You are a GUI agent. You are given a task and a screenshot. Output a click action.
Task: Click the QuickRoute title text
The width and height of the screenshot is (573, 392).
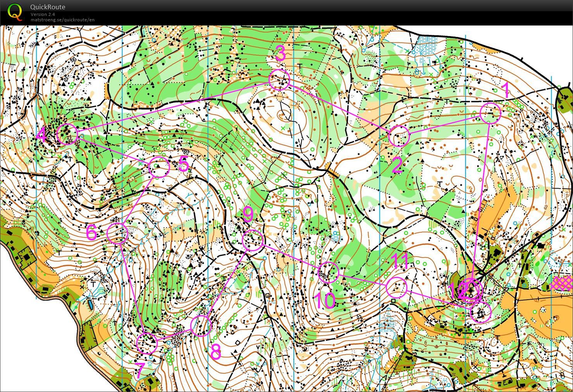tap(48, 7)
